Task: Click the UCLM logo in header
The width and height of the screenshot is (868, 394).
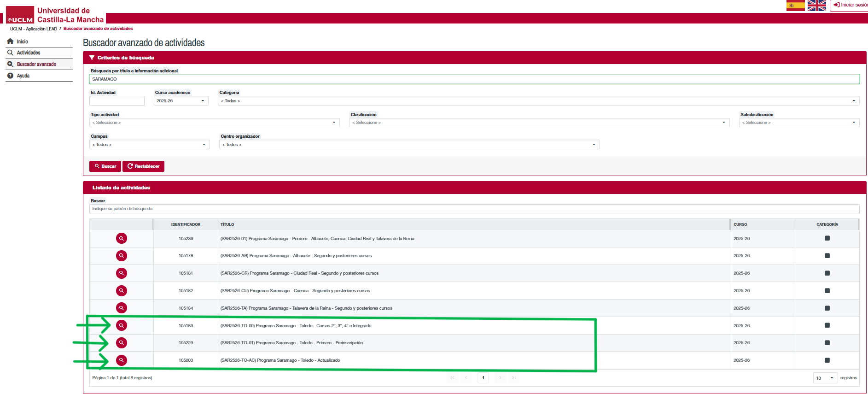Action: click(20, 15)
